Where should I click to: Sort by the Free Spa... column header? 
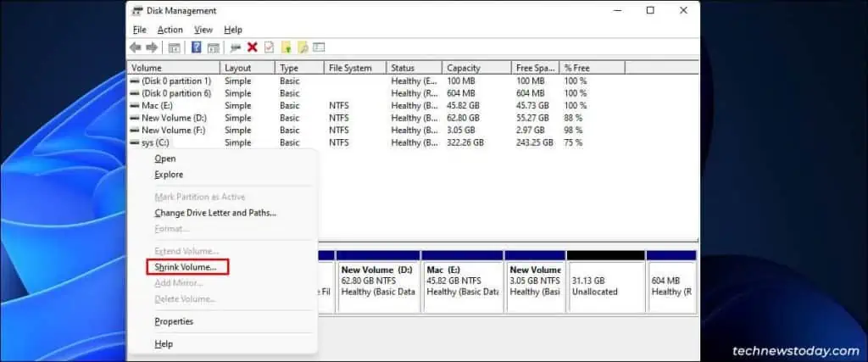tap(536, 68)
